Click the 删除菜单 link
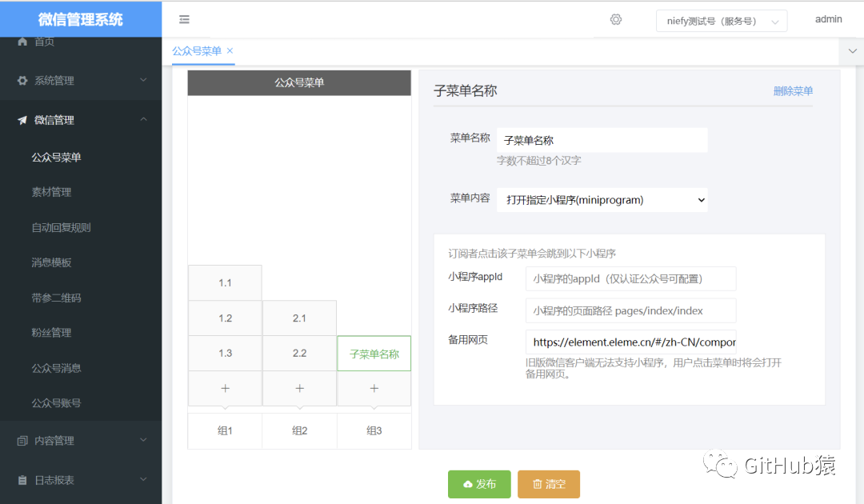 (x=793, y=91)
